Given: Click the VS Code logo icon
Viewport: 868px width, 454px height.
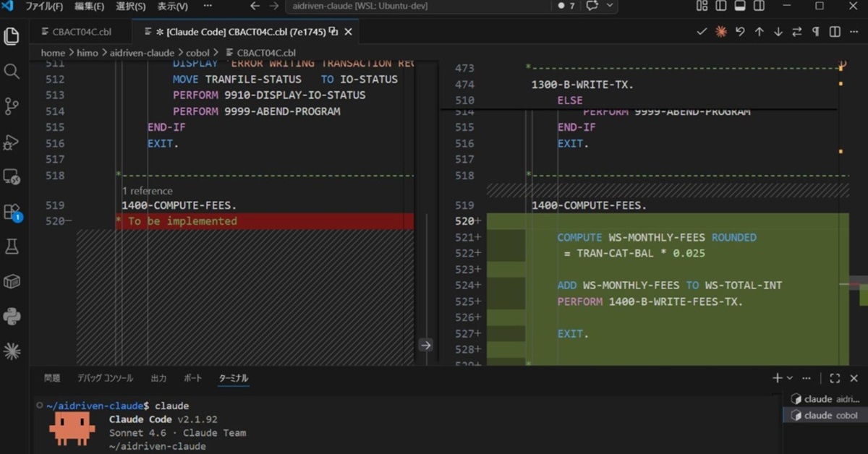Looking at the screenshot, I should click(9, 6).
